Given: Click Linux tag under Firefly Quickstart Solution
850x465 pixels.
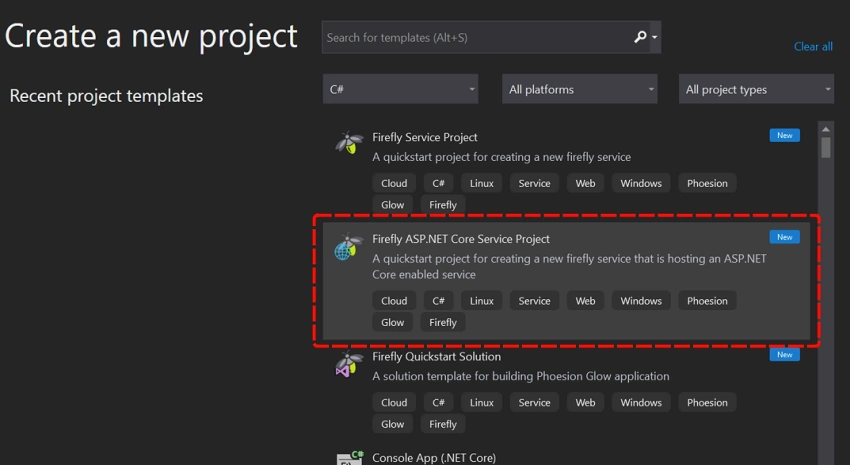Looking at the screenshot, I should click(481, 403).
